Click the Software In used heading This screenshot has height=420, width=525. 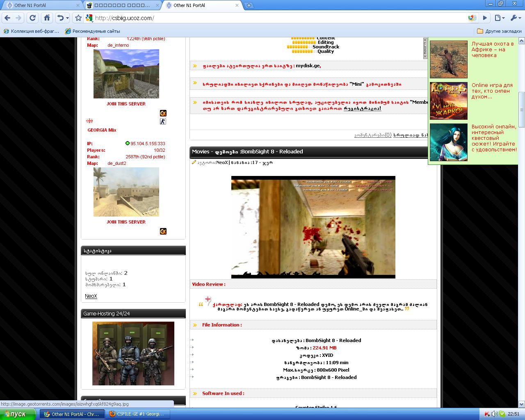[223, 393]
